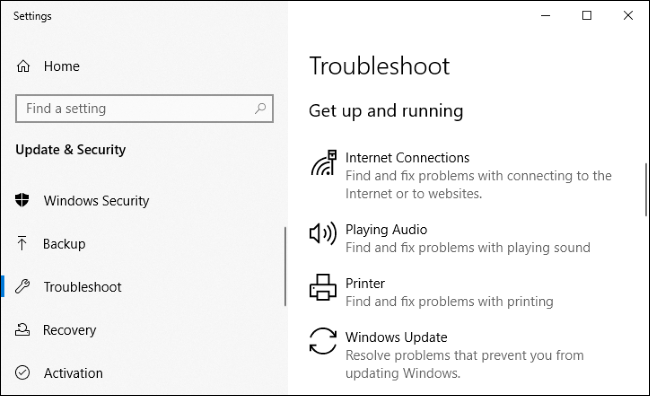Click the Windows Security shield icon
The width and height of the screenshot is (650, 396).
(22, 200)
